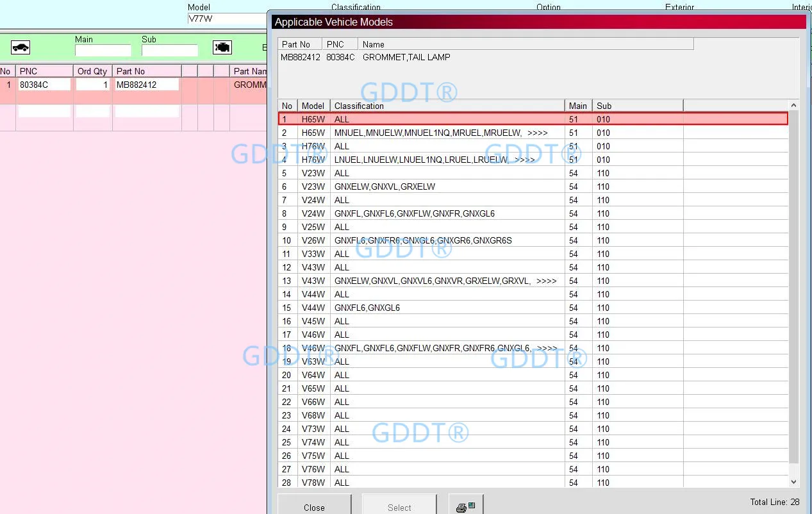Click the Model column header in dialog
The height and width of the screenshot is (514, 812).
tap(314, 106)
